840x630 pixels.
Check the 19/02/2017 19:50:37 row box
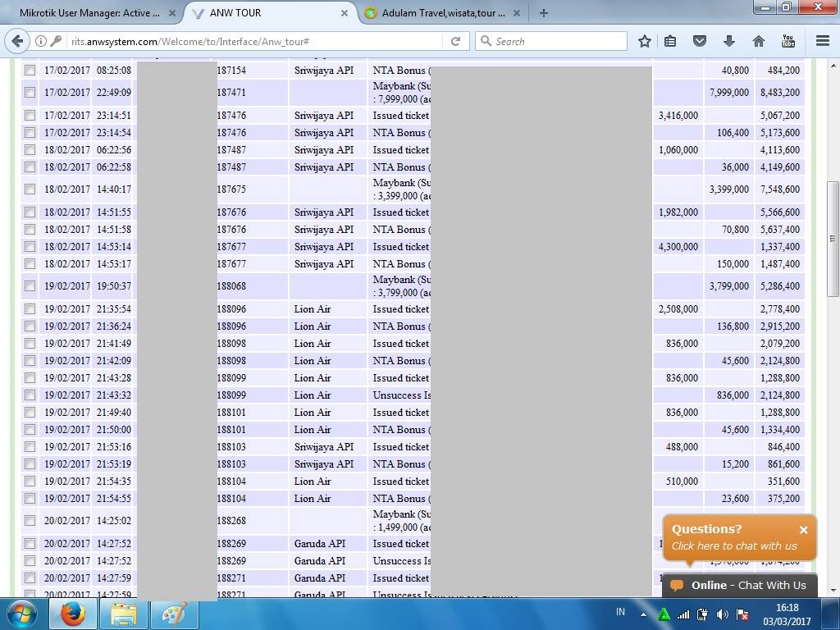pos(30,286)
